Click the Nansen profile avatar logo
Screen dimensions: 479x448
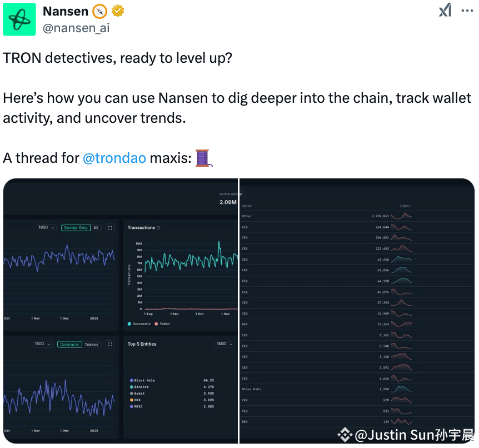[19, 19]
